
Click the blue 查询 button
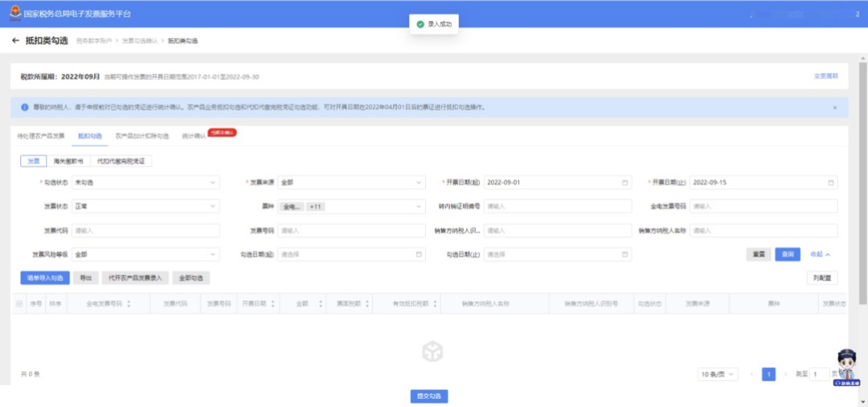click(x=787, y=254)
